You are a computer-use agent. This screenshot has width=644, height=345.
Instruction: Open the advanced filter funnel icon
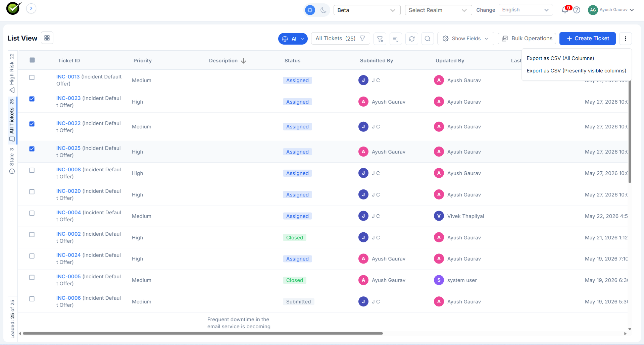[380, 39]
